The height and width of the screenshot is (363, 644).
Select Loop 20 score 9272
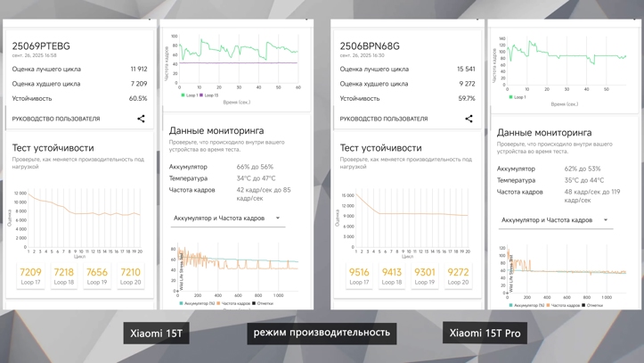458,276
